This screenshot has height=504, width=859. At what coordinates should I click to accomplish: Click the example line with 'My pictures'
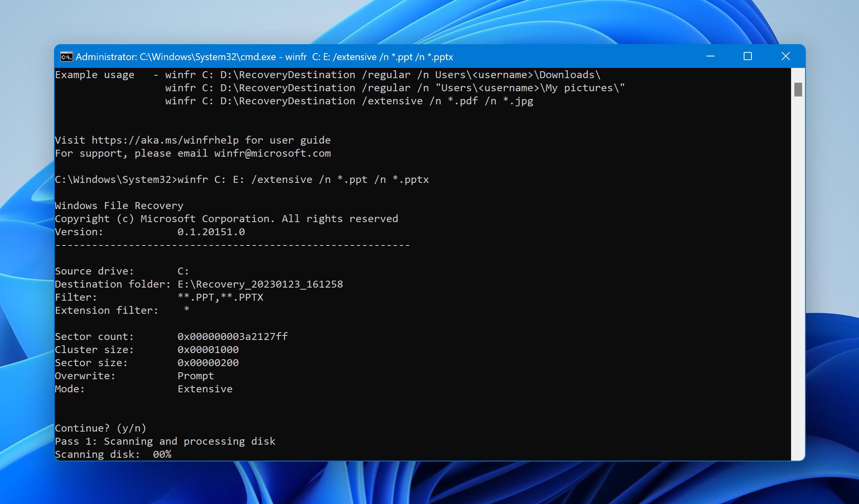click(395, 88)
